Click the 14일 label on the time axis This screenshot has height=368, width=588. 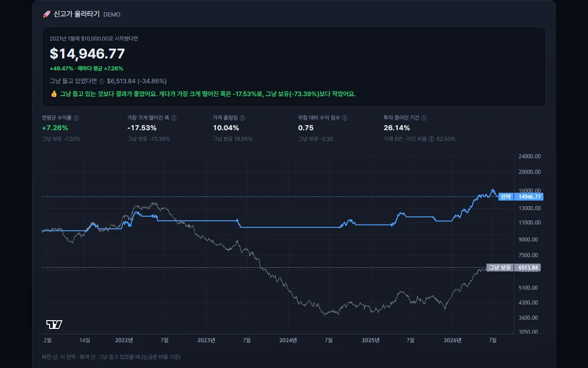click(85, 340)
